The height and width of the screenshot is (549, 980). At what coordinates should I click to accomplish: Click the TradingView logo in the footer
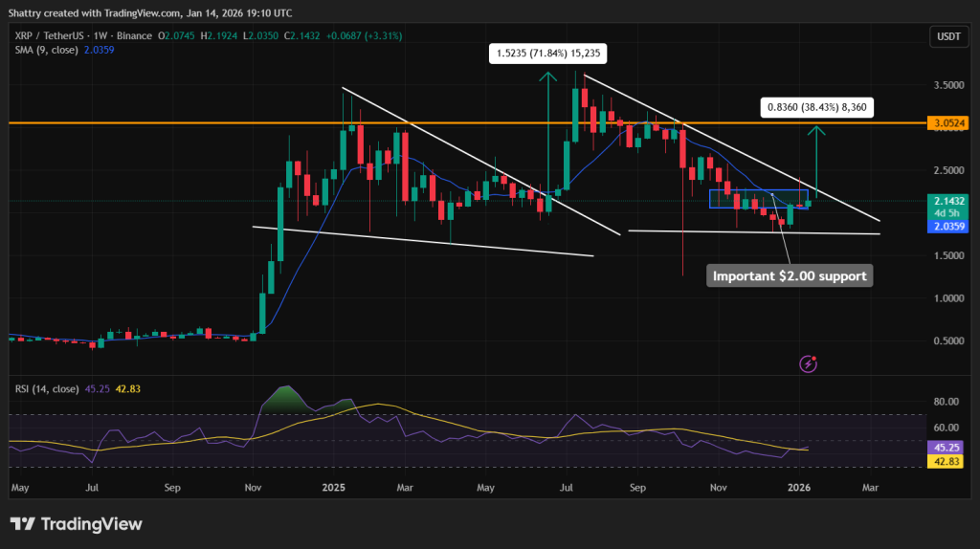click(x=76, y=524)
